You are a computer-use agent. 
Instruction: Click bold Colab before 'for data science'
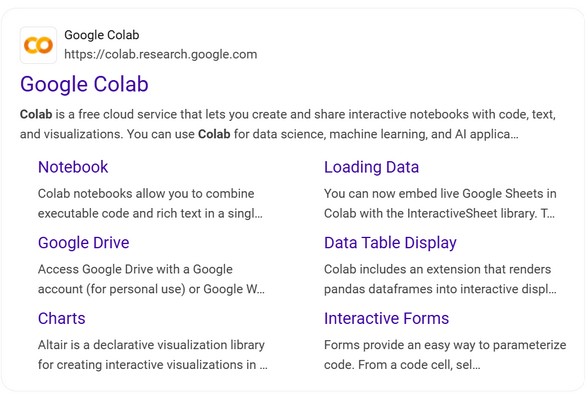coord(214,134)
